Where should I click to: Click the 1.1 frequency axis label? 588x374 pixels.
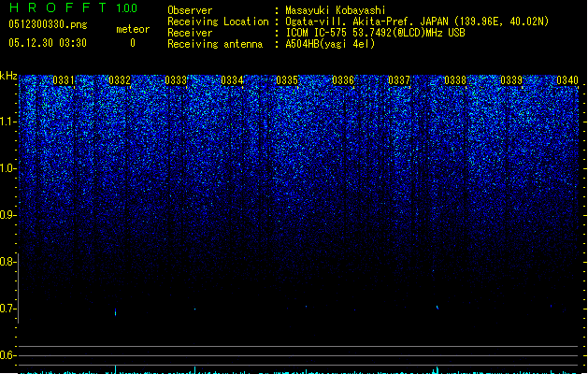coord(8,122)
